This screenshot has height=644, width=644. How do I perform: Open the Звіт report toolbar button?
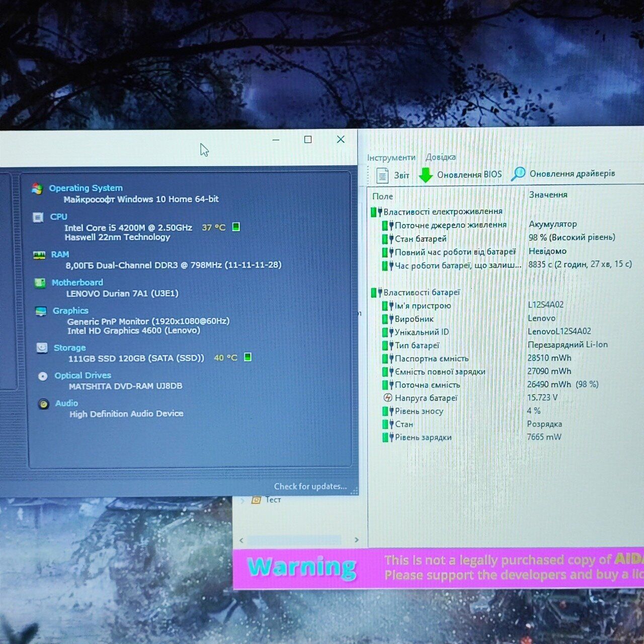tap(393, 175)
